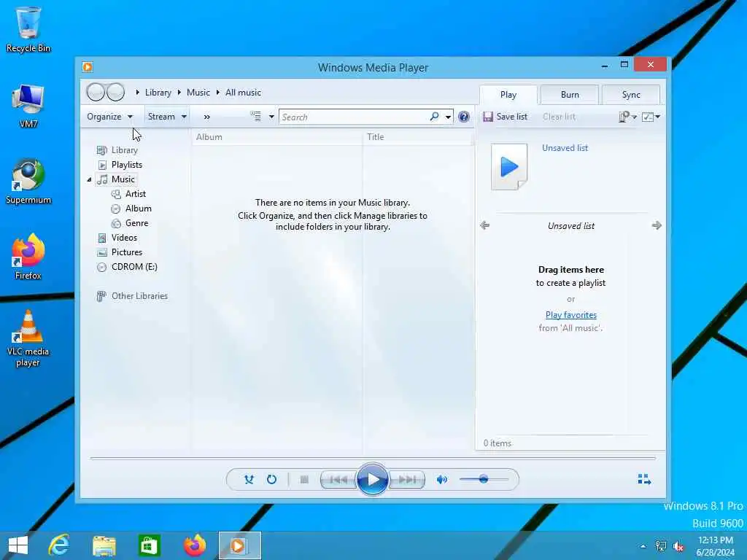Viewport: 747px width, 560px height.
Task: Click the View options icon
Action: tap(256, 117)
